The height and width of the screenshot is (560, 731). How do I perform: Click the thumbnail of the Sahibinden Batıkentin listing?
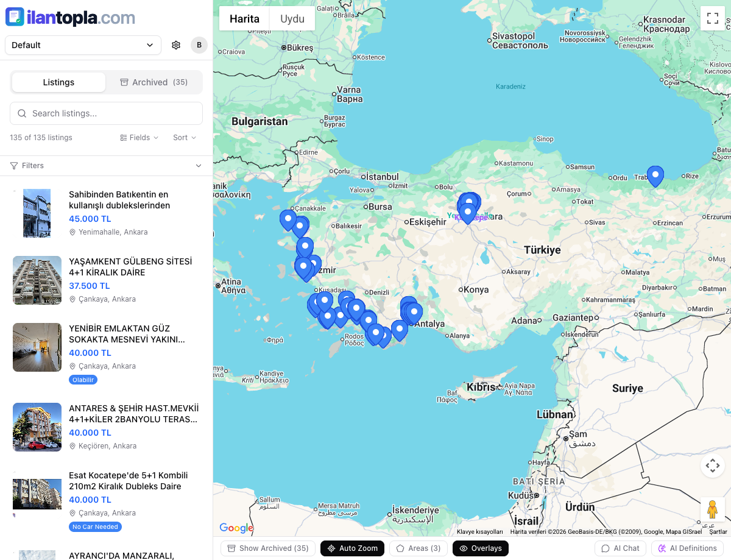tap(37, 213)
